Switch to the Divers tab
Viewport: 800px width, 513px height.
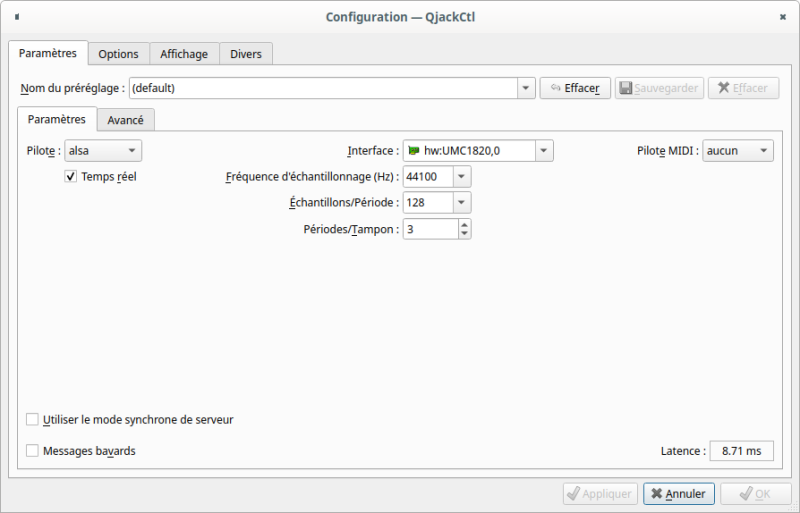(246, 54)
